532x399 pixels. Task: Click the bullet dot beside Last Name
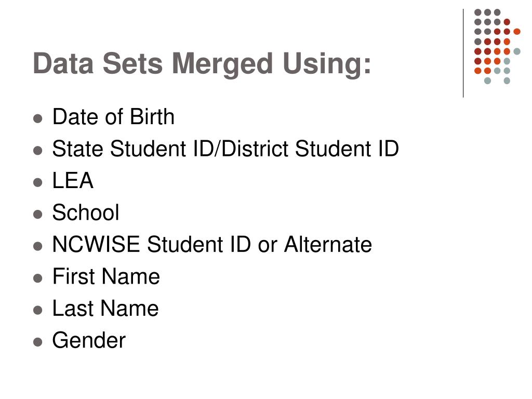[38, 310]
